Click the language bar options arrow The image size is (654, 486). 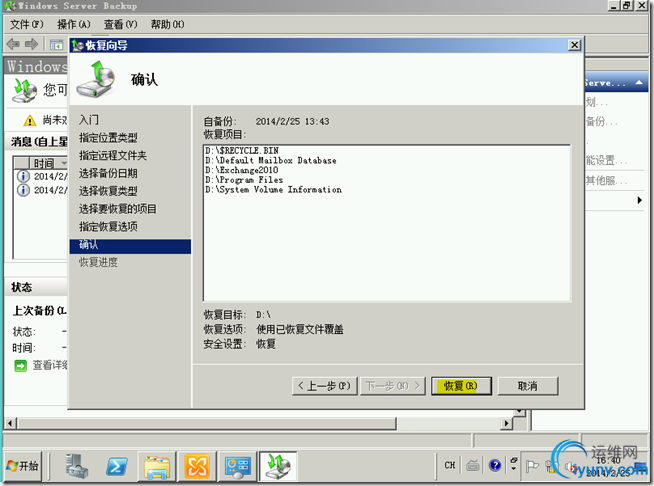[x=513, y=469]
